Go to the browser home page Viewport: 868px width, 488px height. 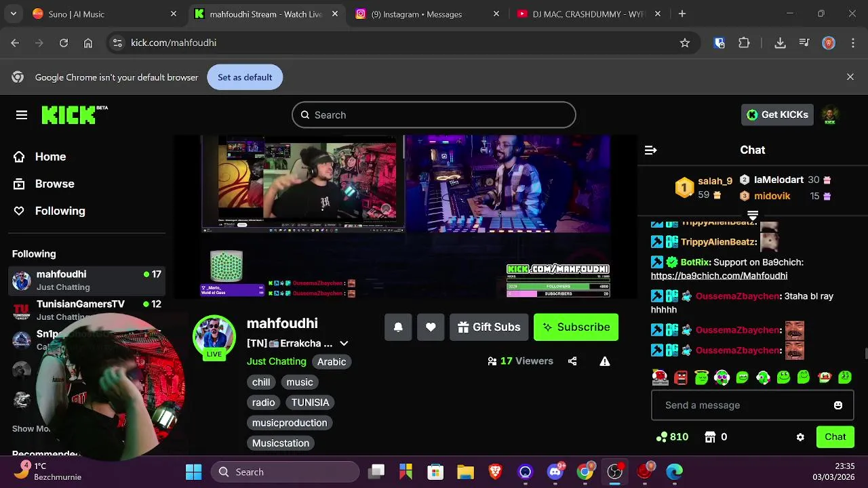click(x=88, y=43)
